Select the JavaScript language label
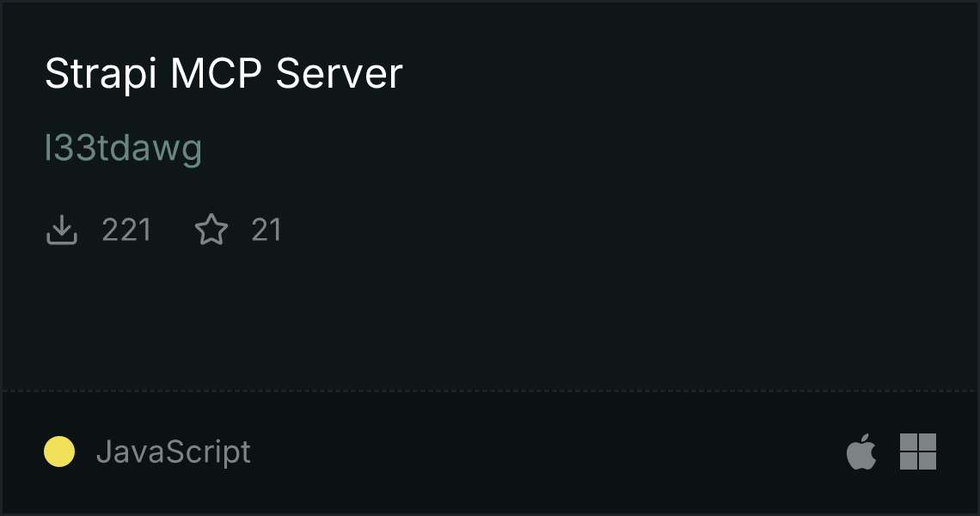This screenshot has width=980, height=516. pos(173,451)
